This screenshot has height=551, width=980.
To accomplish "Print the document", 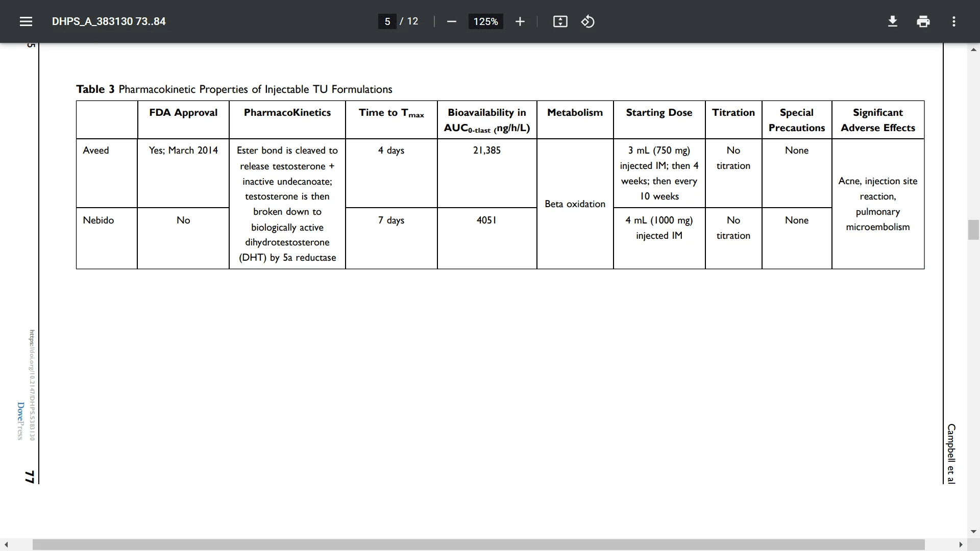I will pyautogui.click(x=923, y=21).
